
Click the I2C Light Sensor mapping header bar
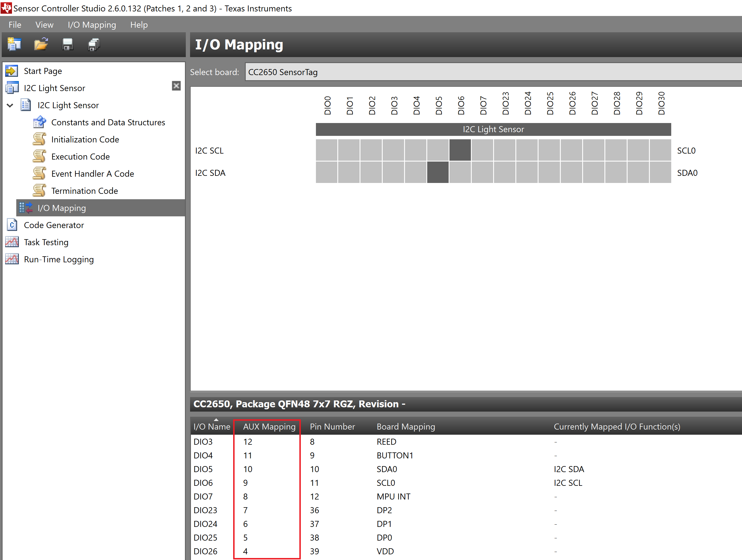pos(493,130)
